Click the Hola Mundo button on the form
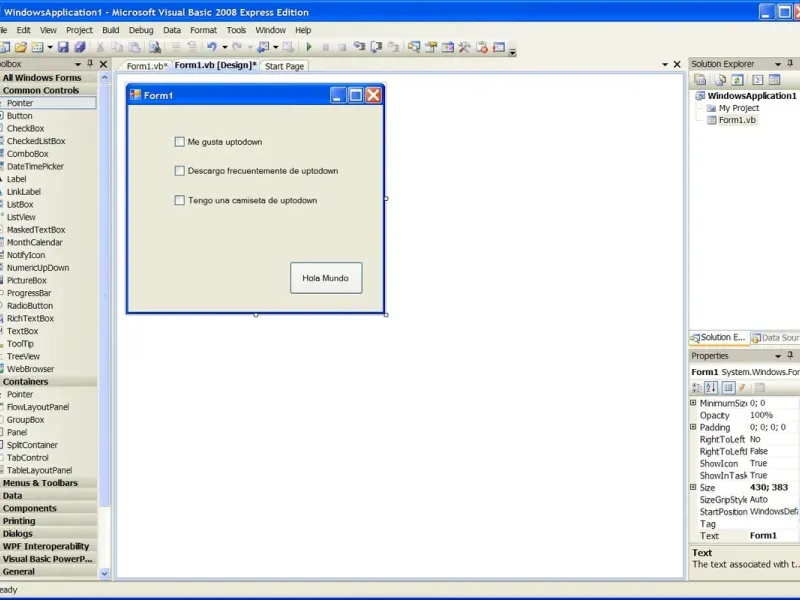The image size is (800, 600). (326, 278)
